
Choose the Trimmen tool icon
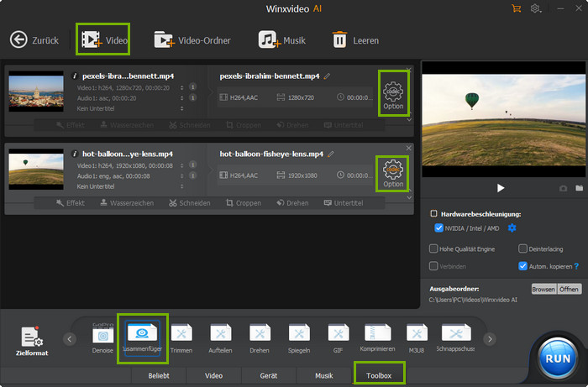tap(181, 337)
